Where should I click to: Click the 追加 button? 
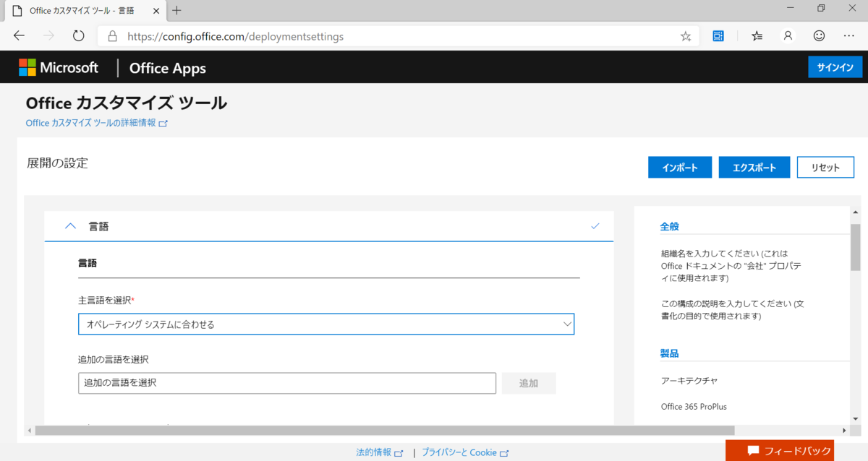[x=529, y=383]
